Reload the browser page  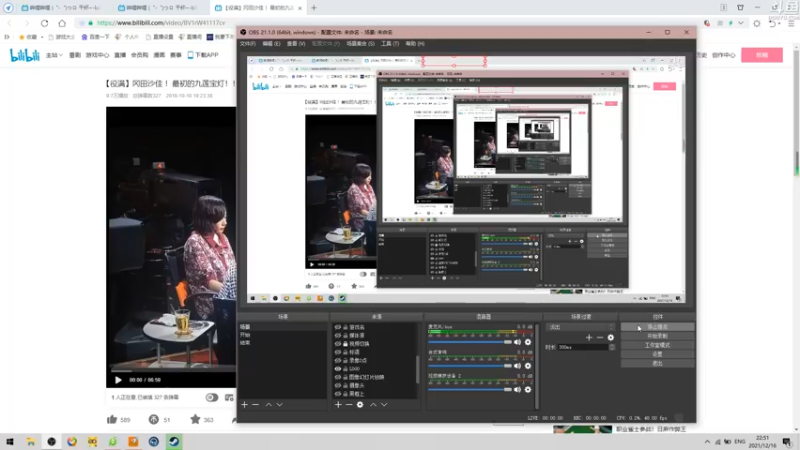pos(44,23)
